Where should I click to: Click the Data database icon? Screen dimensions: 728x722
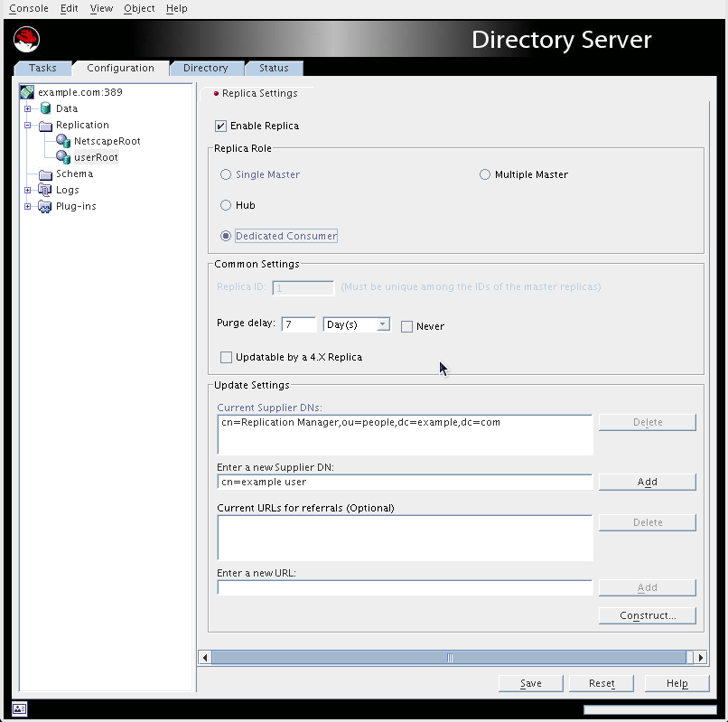click(x=45, y=108)
